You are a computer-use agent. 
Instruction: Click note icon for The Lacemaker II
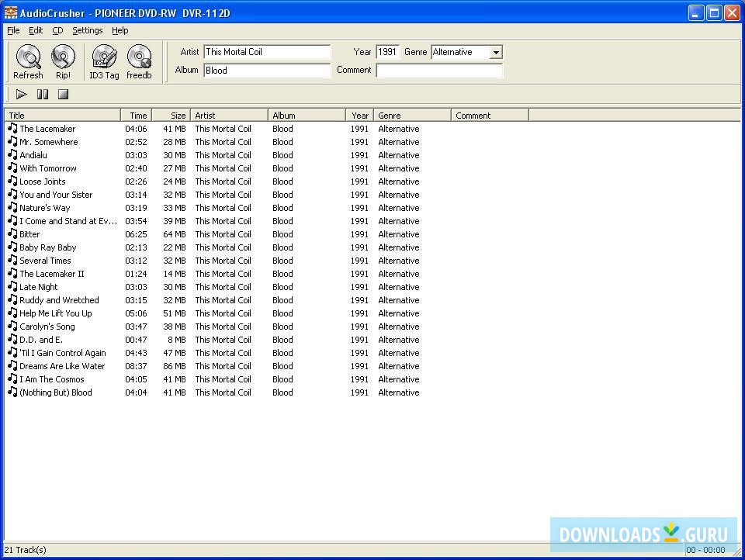tap(12, 273)
